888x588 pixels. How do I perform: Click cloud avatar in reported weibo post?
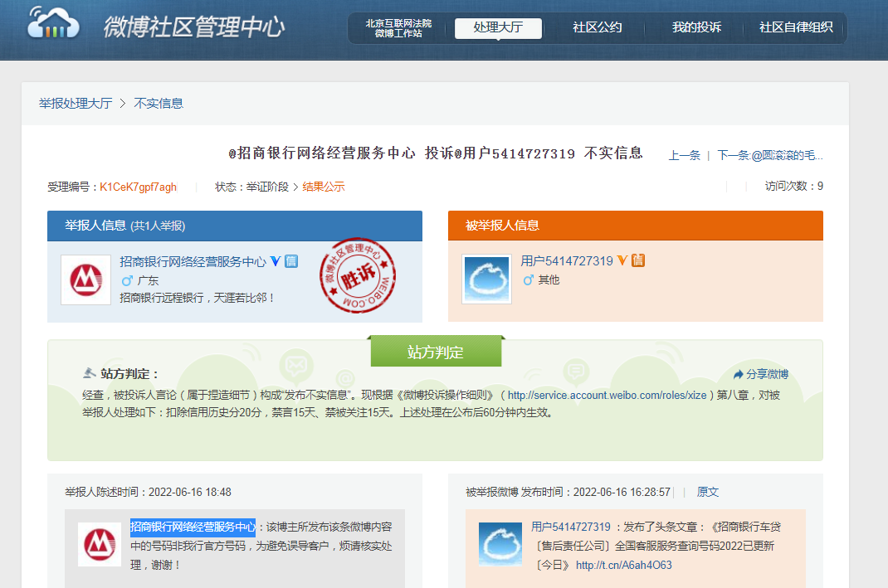(500, 544)
